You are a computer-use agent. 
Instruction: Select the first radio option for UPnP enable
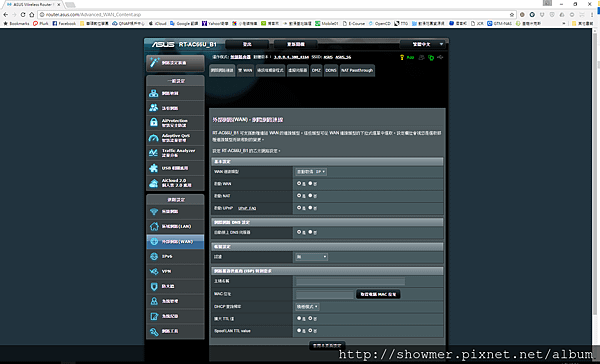[299, 207]
